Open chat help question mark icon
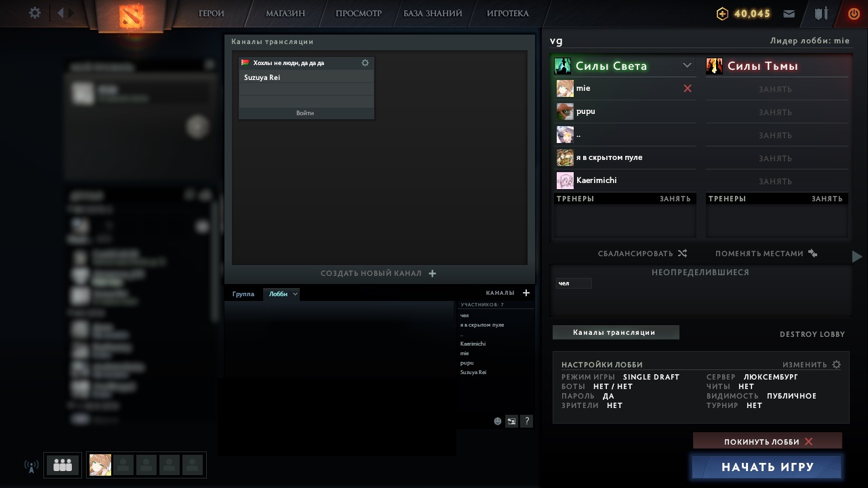 click(527, 421)
